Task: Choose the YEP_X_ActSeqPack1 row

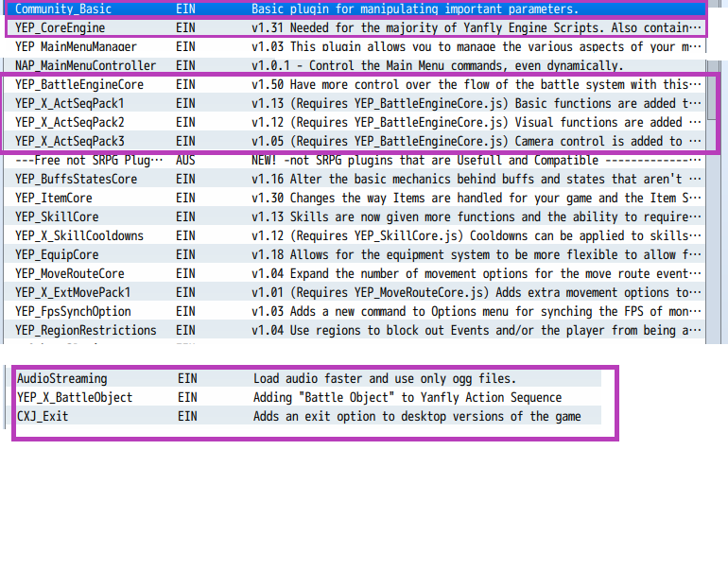Action: [355, 104]
